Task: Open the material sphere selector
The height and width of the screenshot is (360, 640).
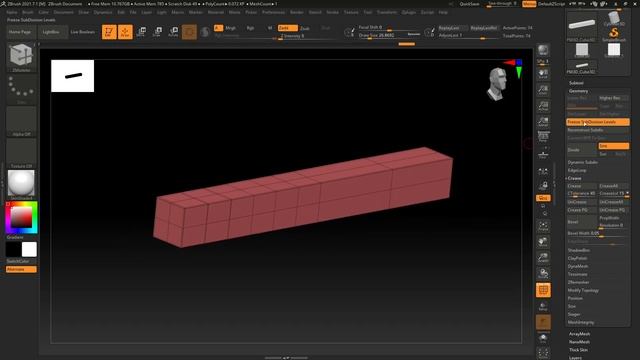Action: 21,184
